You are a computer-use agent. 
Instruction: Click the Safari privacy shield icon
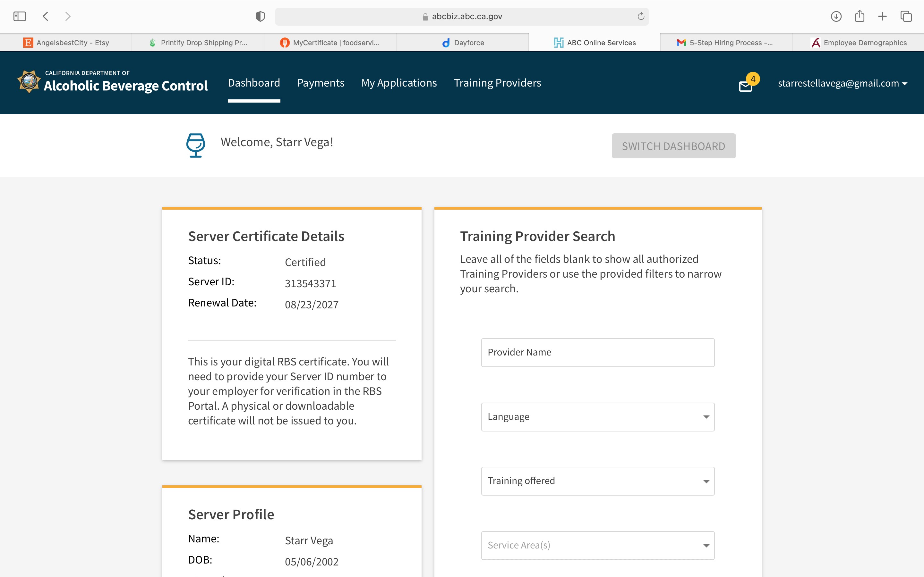pos(260,16)
